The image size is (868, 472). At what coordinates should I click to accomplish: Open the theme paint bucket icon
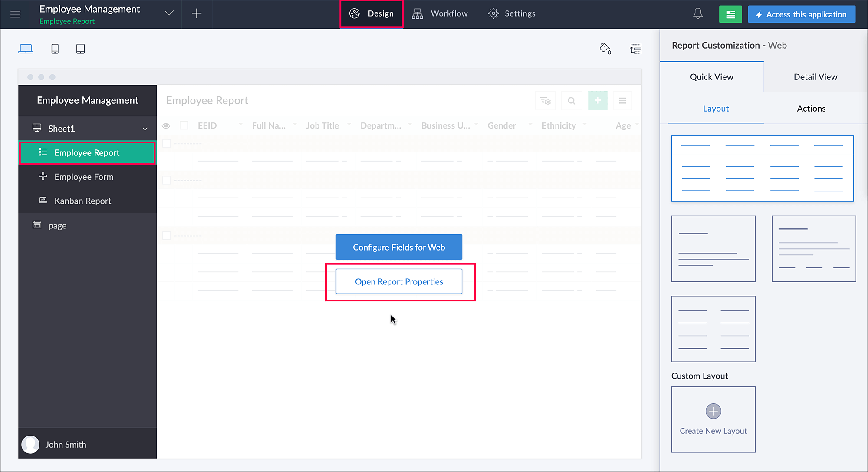tap(605, 49)
